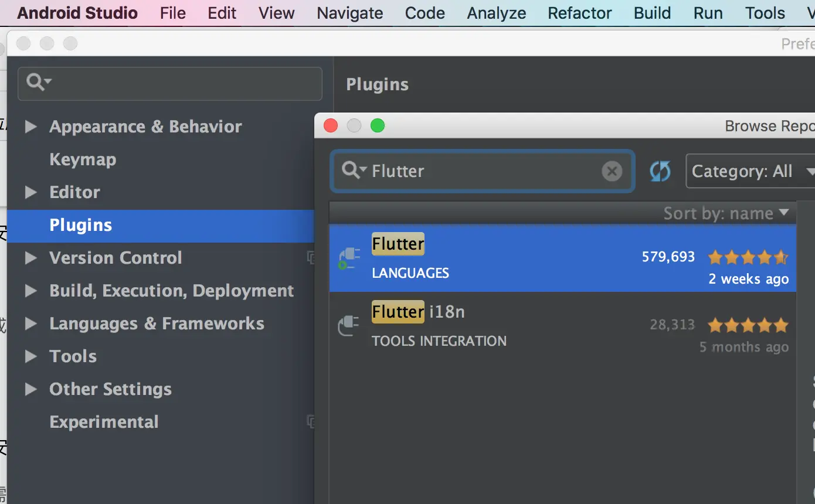
Task: Open the Code menu
Action: (x=425, y=13)
